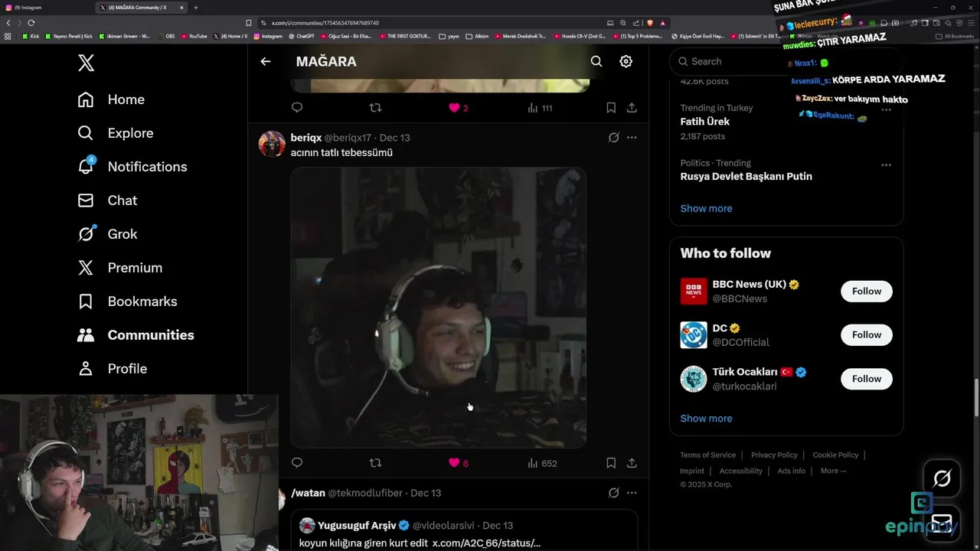Screen dimensions: 980x551
Task: Reply to beriqx's post
Action: pos(297,463)
